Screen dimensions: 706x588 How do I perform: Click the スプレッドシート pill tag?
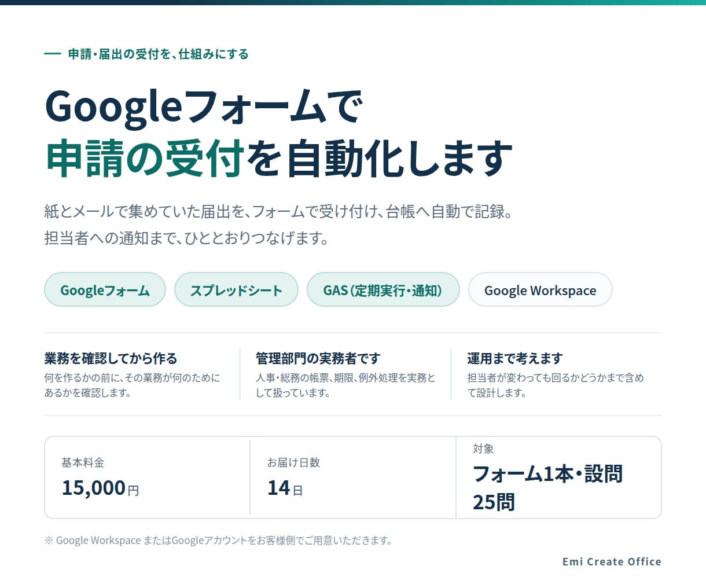236,289
